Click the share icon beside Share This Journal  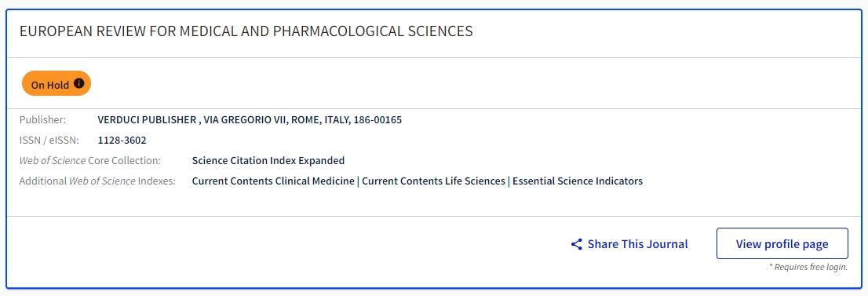(x=576, y=244)
